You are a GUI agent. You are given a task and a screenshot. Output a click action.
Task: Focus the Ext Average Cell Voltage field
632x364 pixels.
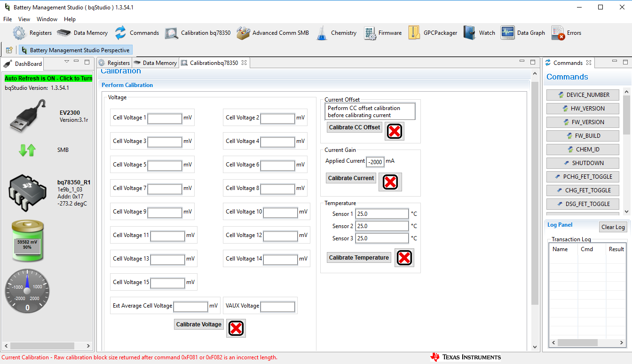(x=190, y=307)
